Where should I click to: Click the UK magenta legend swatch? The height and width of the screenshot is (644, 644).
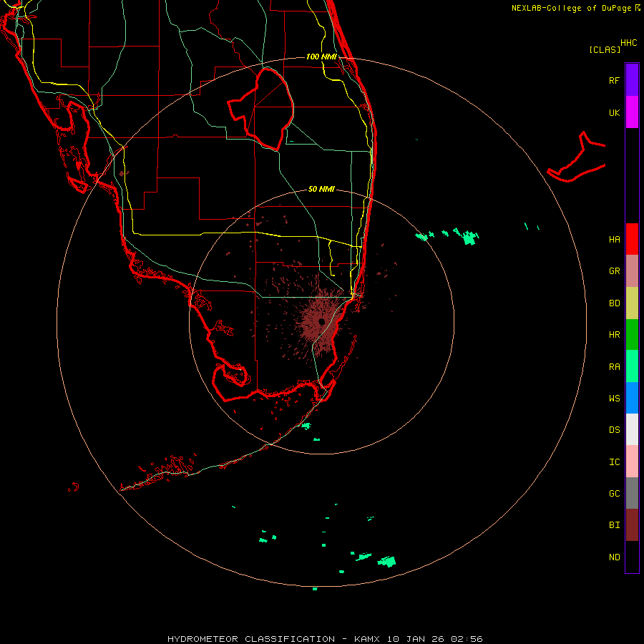[632, 112]
